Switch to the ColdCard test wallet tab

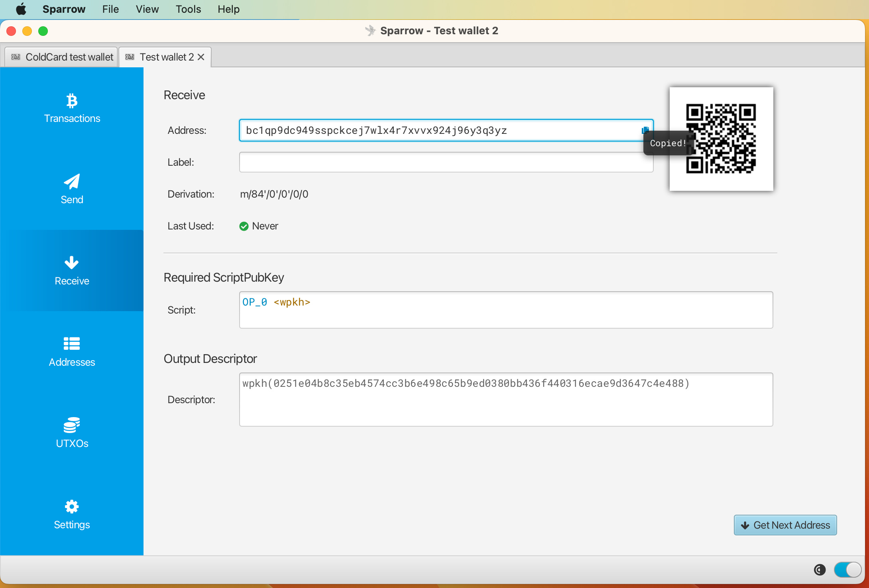pos(62,57)
